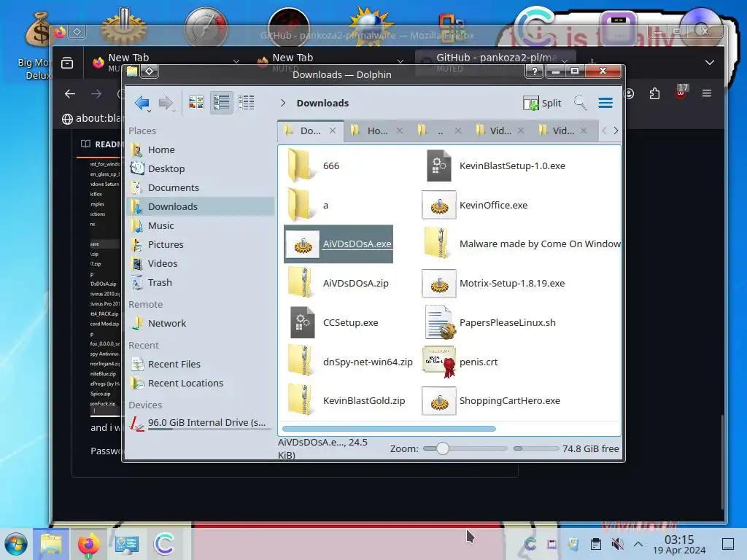Switch to first New Tab in Firefox
The height and width of the screenshot is (560, 747).
[x=164, y=63]
